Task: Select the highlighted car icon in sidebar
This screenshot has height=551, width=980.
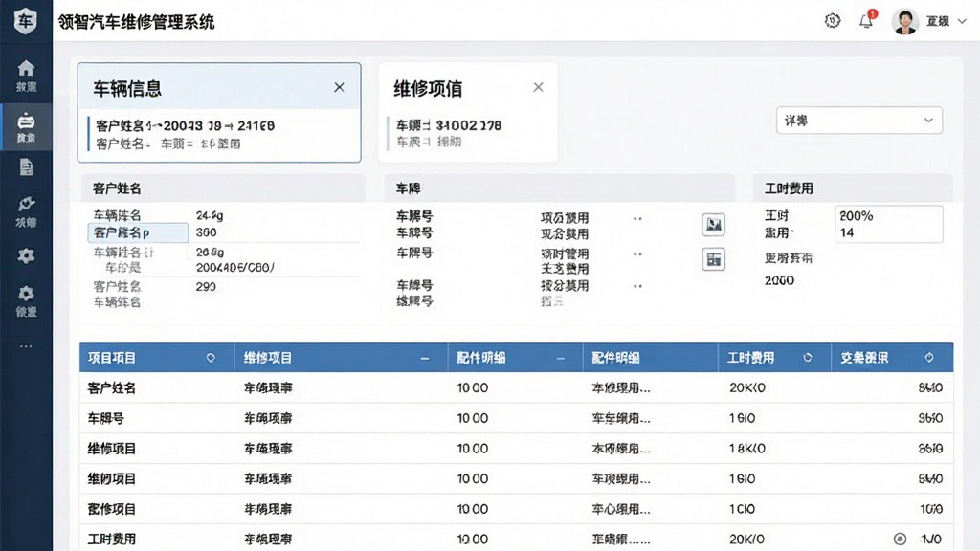Action: click(x=26, y=120)
